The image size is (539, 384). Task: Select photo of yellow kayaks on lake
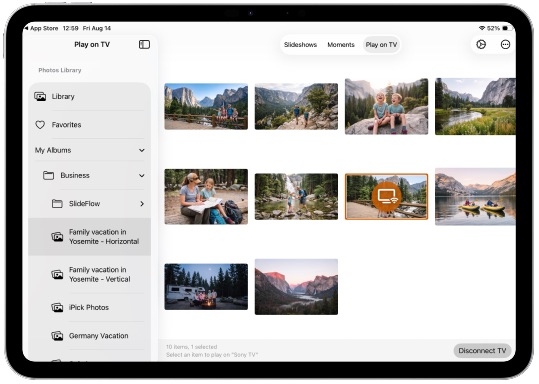click(x=475, y=197)
